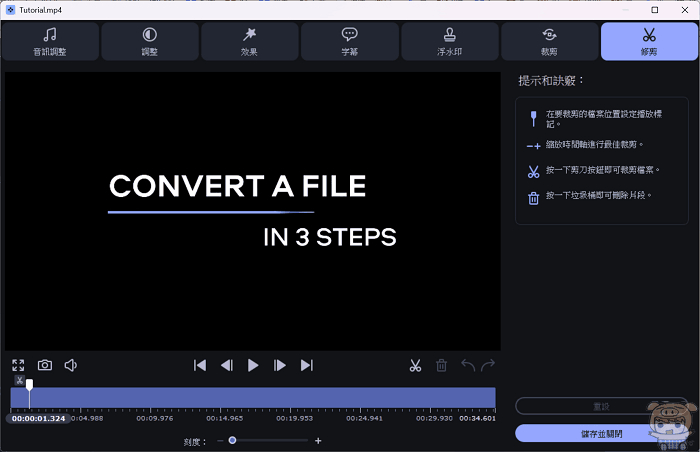
Task: Redo the last edit
Action: click(489, 366)
